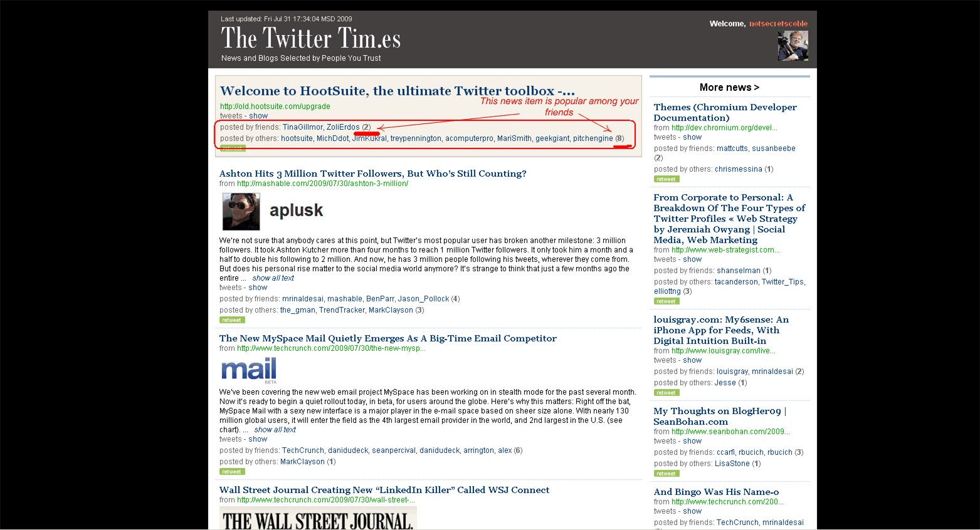Click The Twitter Tim.es site title

(310, 39)
